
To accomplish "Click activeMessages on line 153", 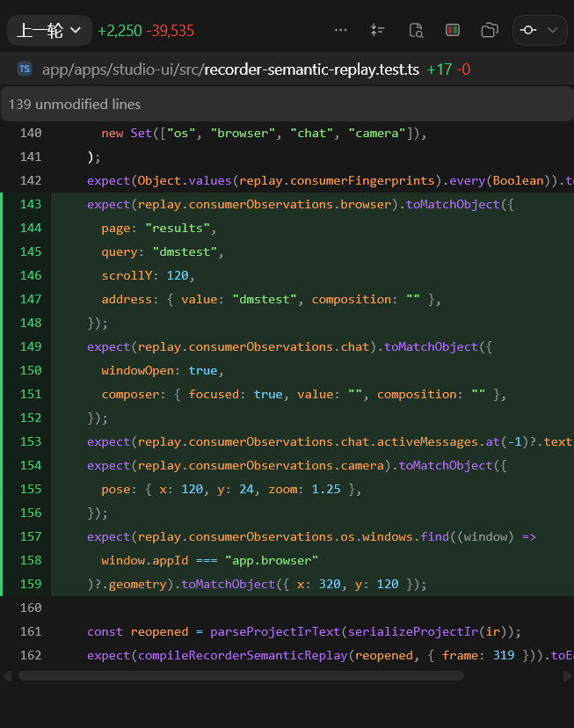I will pyautogui.click(x=427, y=441).
